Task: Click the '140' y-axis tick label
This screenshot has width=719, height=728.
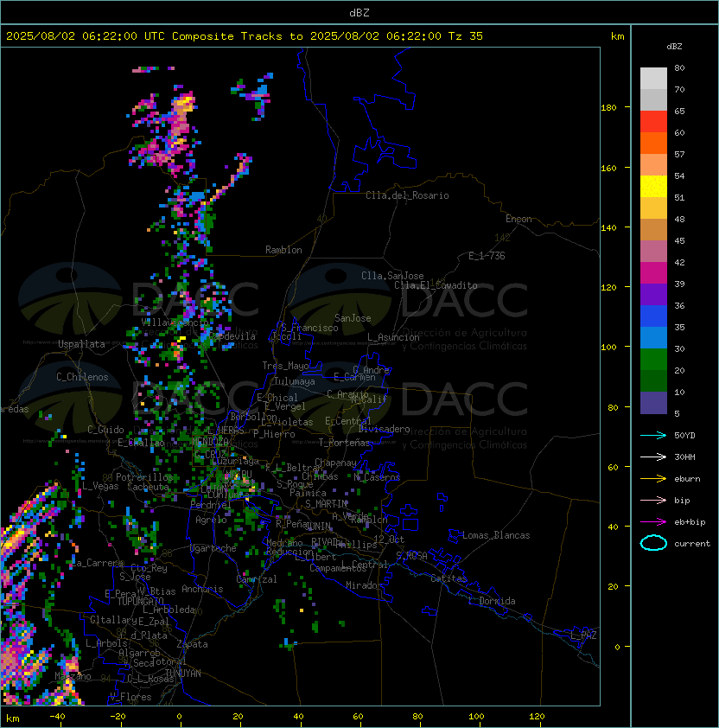Action: click(608, 228)
